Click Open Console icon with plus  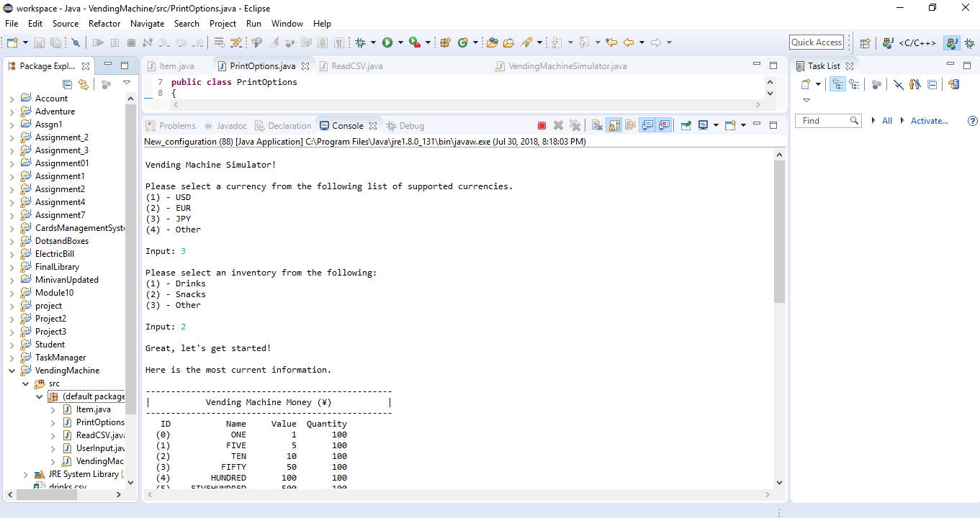730,125
